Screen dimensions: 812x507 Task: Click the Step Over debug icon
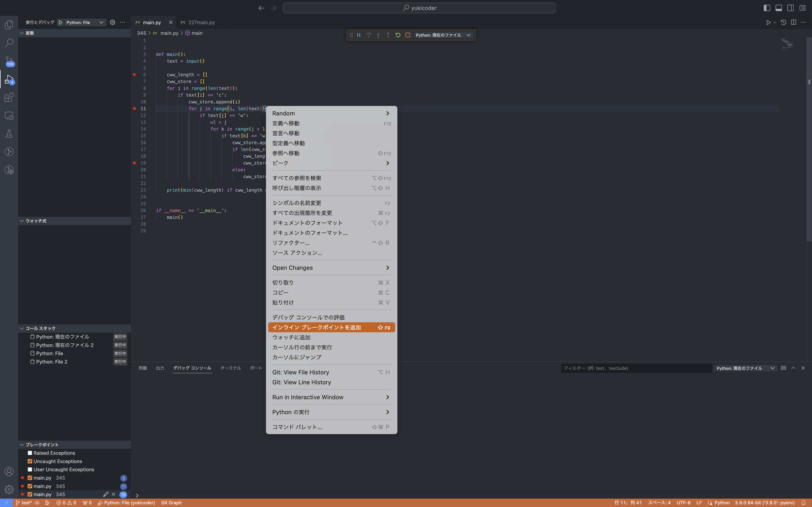[x=368, y=35]
